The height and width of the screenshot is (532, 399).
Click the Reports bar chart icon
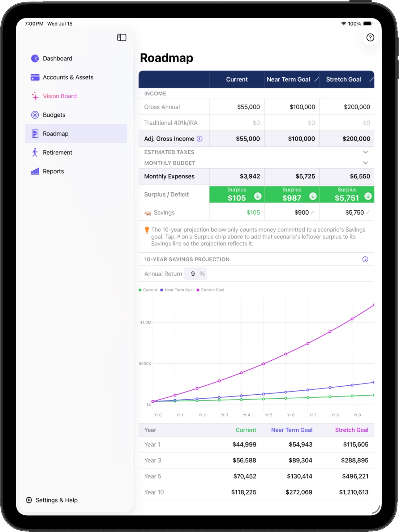tap(35, 171)
